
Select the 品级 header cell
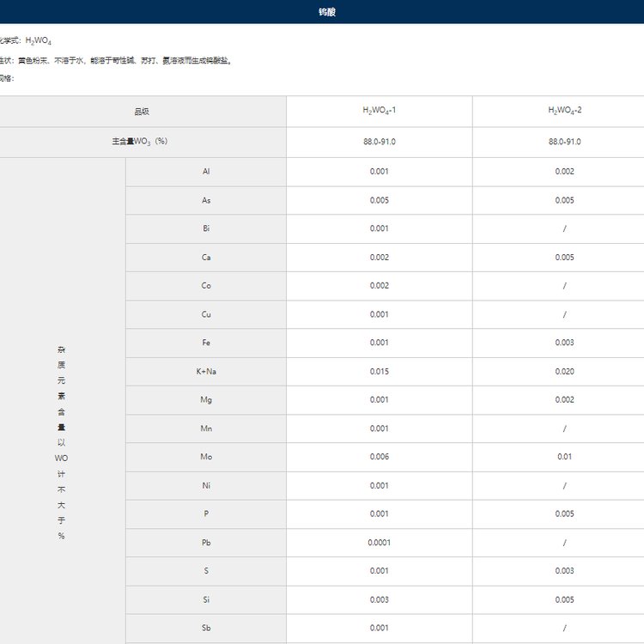click(142, 112)
